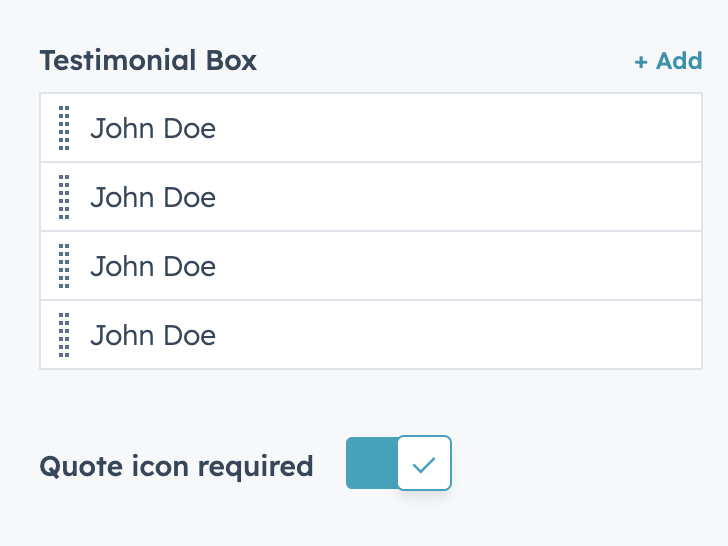Screen dimensions: 728x546
Task: Click empty right area of first John Doe row
Action: coord(500,128)
